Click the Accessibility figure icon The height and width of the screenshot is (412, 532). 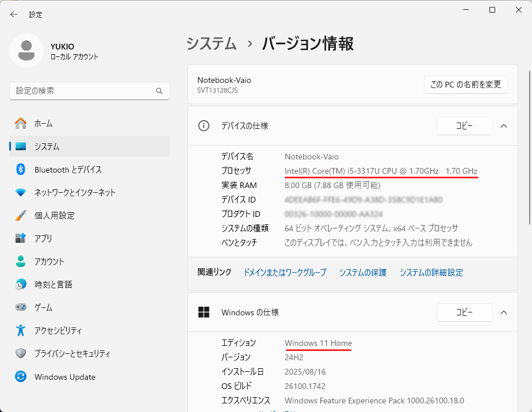tap(21, 330)
